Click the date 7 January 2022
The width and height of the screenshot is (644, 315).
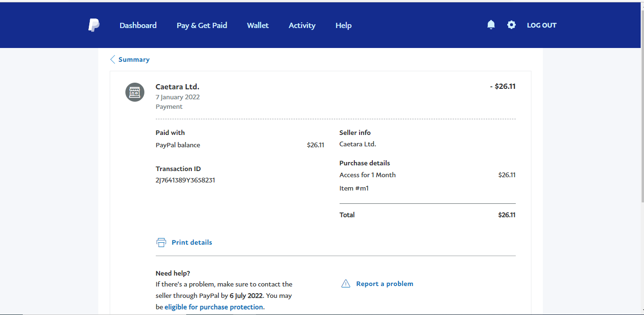[178, 97]
